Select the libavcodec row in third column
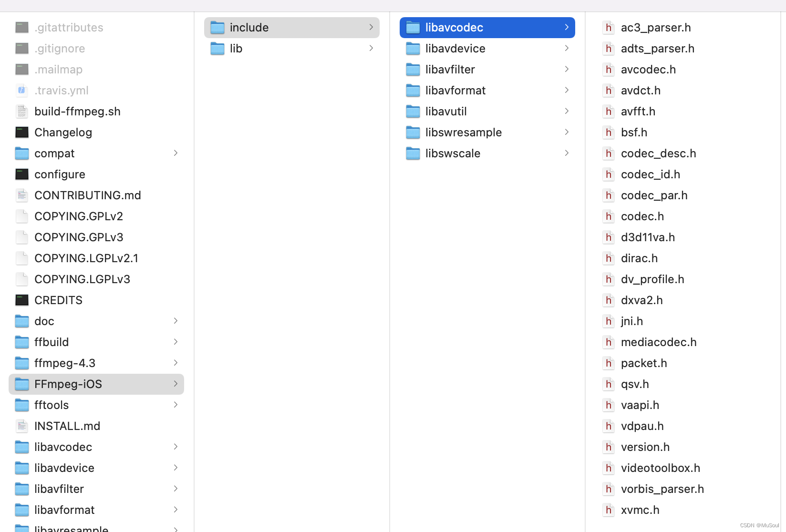Screen dimensions: 786x532 coord(487,28)
